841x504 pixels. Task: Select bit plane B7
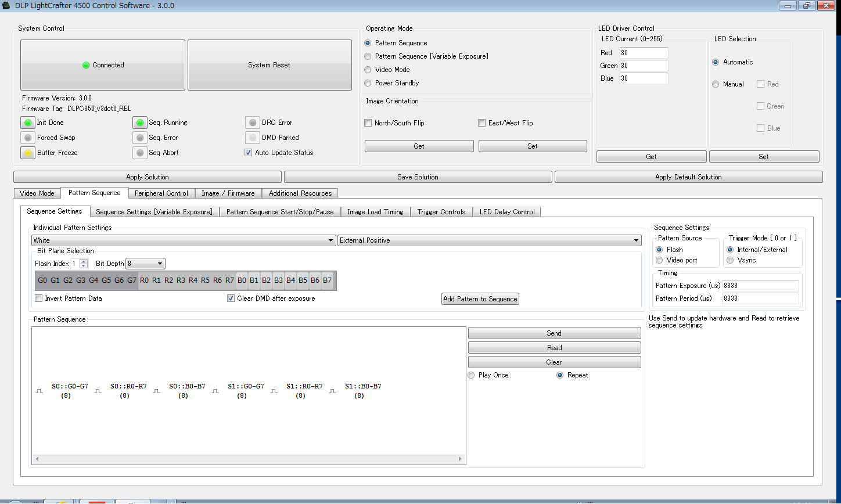pyautogui.click(x=327, y=280)
